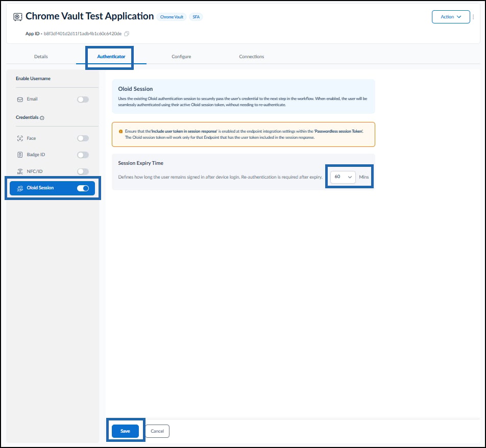Viewport: 486px width, 448px height.
Task: Open the Session Expiry Time 60 dropdown
Action: (x=343, y=177)
